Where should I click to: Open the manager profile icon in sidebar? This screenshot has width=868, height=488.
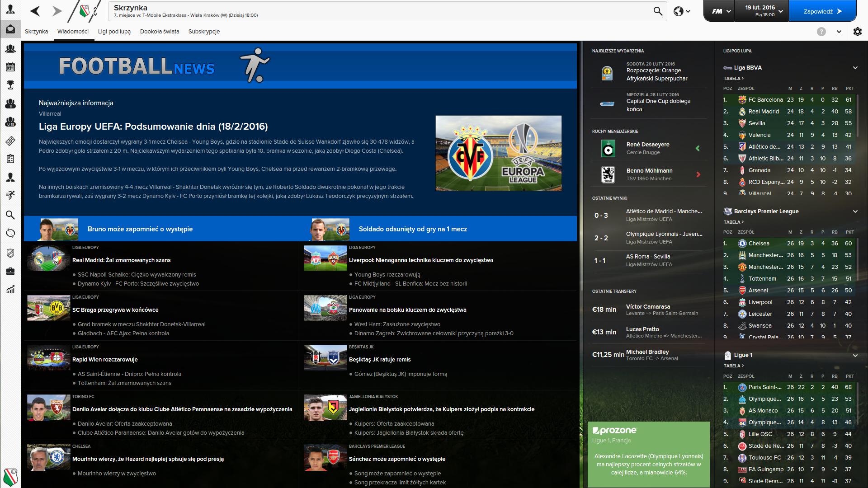[10, 9]
